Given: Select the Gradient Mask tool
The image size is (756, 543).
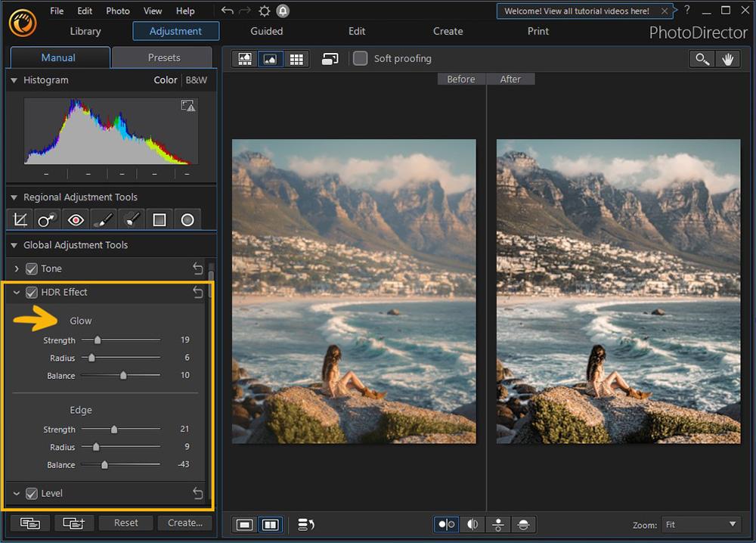Looking at the screenshot, I should 160,219.
